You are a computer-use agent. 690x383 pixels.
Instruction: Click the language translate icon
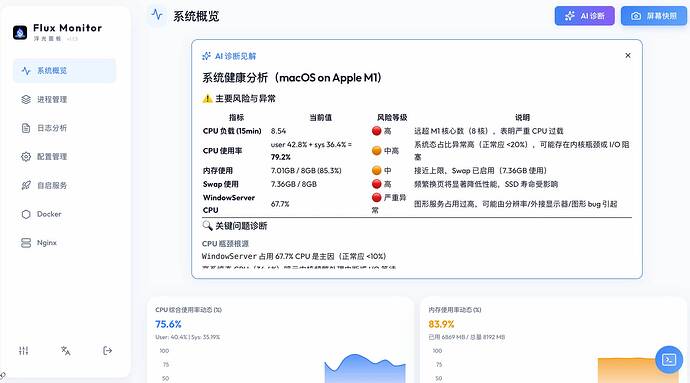[x=66, y=350]
